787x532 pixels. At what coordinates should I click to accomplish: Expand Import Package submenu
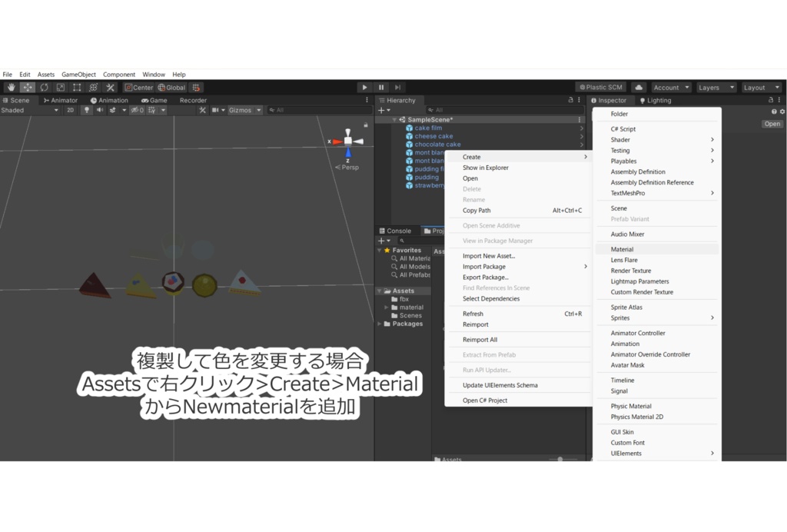point(519,267)
